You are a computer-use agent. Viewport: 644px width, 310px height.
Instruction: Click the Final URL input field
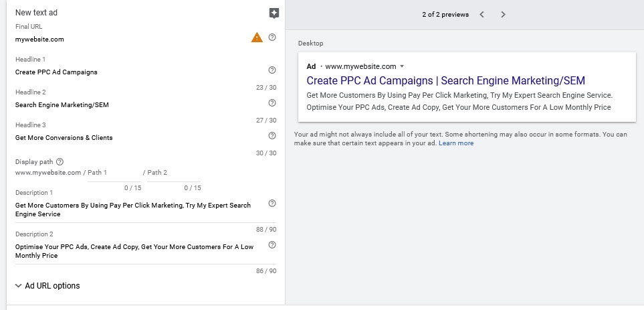[132, 40]
